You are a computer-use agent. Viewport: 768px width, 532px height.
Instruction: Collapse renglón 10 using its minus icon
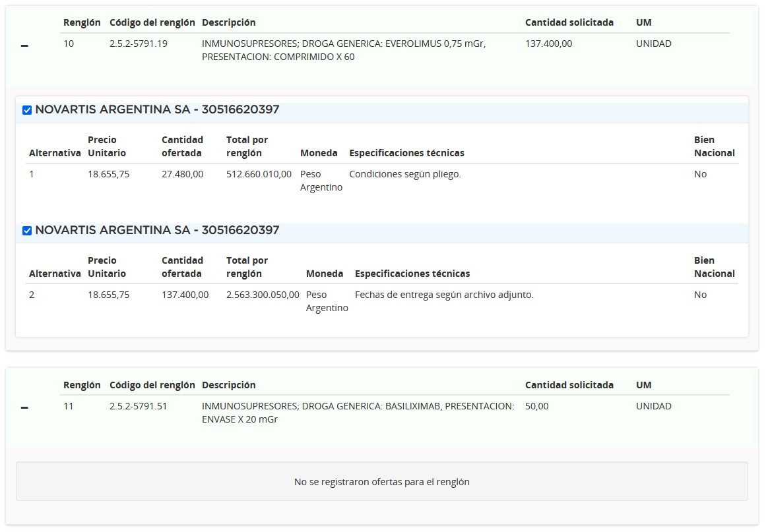point(24,45)
